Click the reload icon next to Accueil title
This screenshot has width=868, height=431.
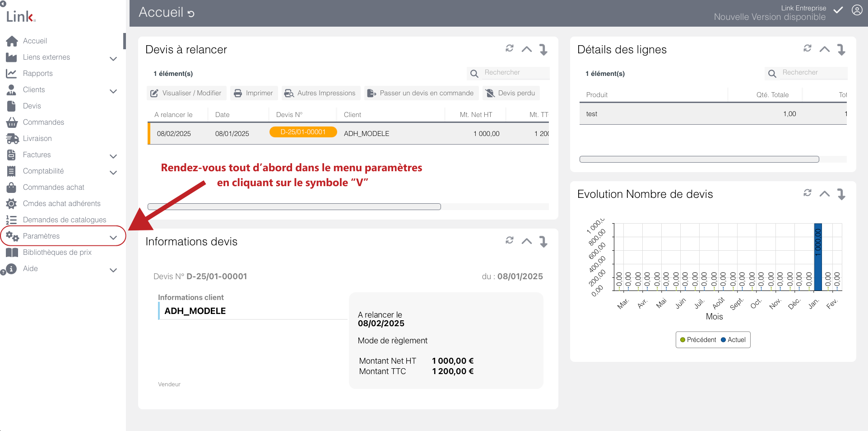click(x=191, y=14)
